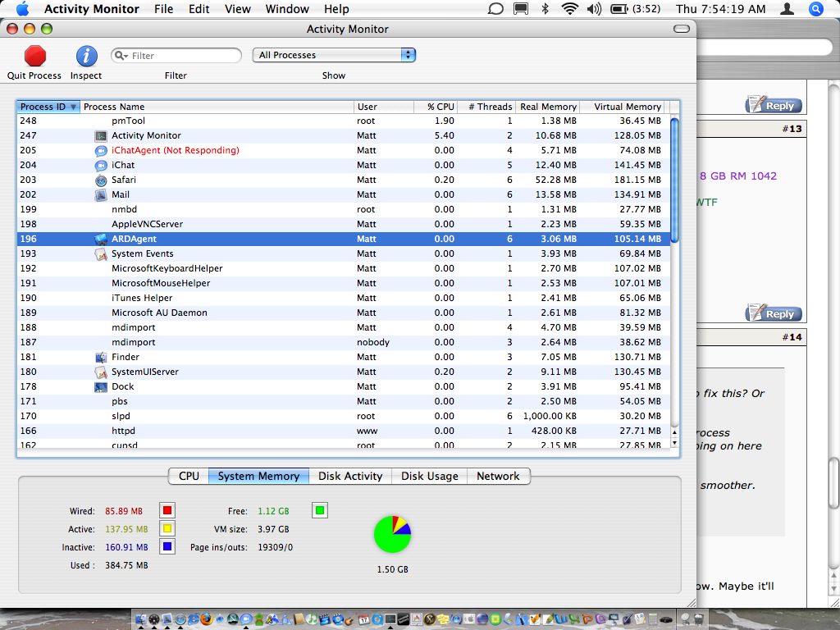Open the Edit menu
This screenshot has width=840, height=630.
click(199, 9)
